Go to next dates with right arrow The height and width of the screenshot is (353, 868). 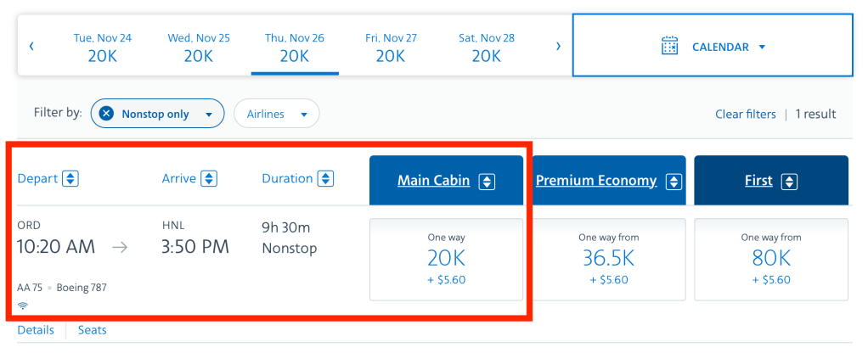click(x=558, y=47)
